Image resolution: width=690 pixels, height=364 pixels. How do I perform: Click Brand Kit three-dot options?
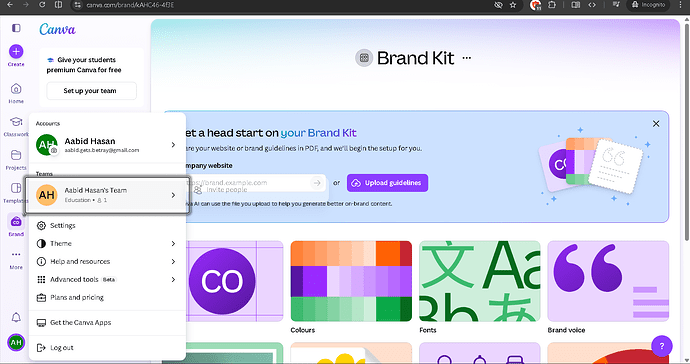tap(467, 58)
